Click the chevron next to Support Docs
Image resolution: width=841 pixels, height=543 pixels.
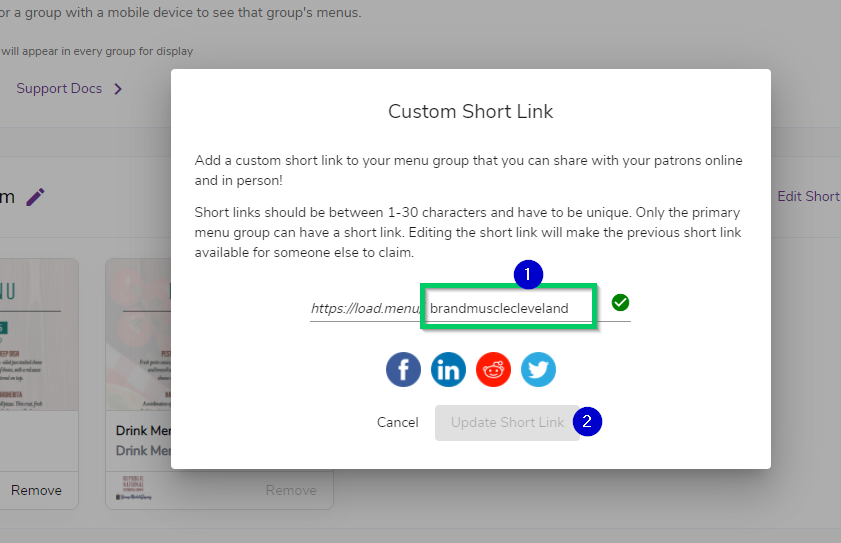[118, 89]
